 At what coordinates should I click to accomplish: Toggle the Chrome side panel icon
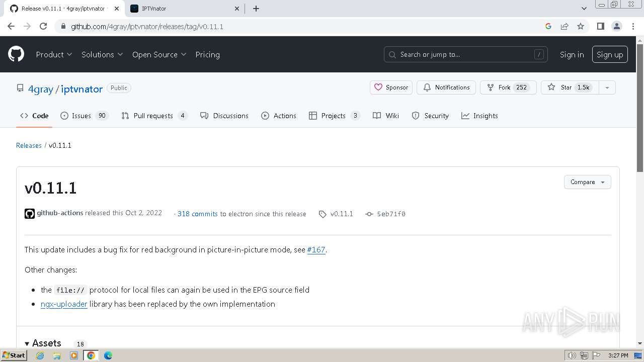point(600,26)
